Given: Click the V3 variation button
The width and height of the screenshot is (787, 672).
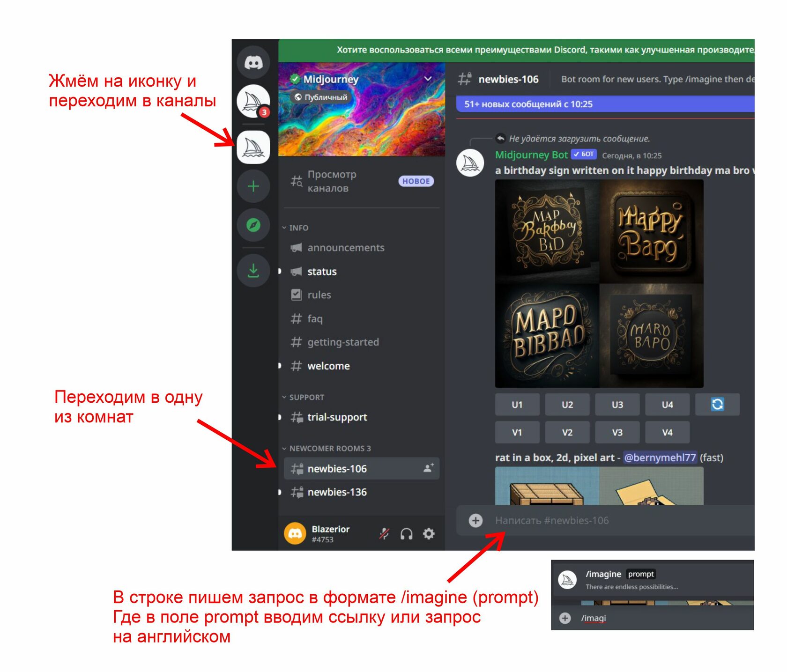Looking at the screenshot, I should pos(617,432).
